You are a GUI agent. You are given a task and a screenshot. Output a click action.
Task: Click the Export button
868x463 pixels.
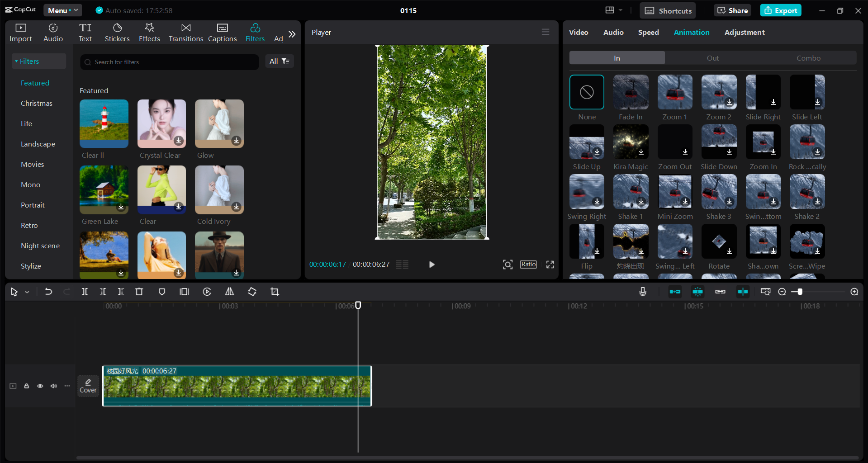[x=780, y=10]
